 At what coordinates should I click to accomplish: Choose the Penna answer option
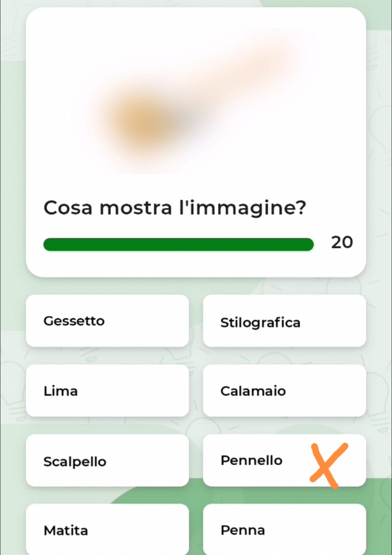click(284, 530)
